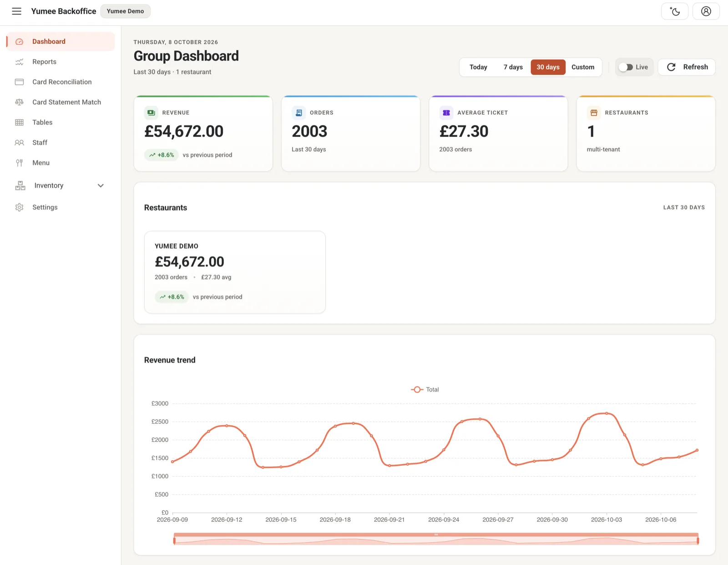This screenshot has height=565, width=728.
Task: Click the Yumee Backoffice title
Action: [64, 11]
